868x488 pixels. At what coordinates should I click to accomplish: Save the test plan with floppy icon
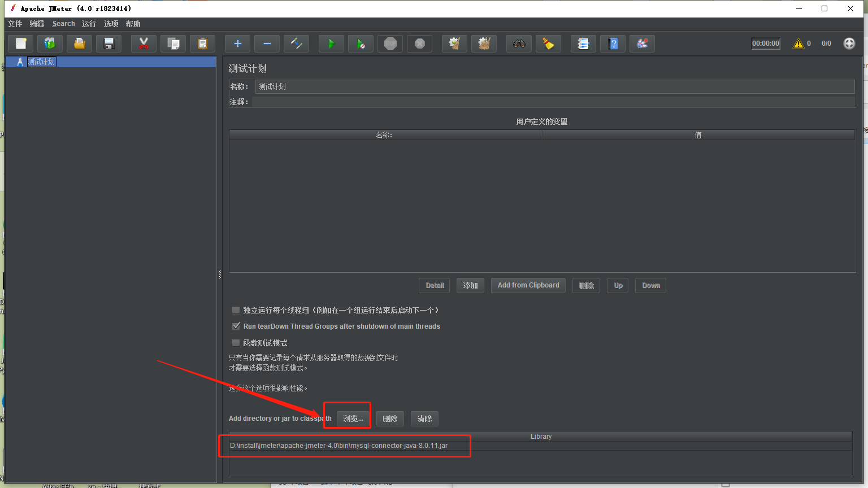pyautogui.click(x=109, y=43)
